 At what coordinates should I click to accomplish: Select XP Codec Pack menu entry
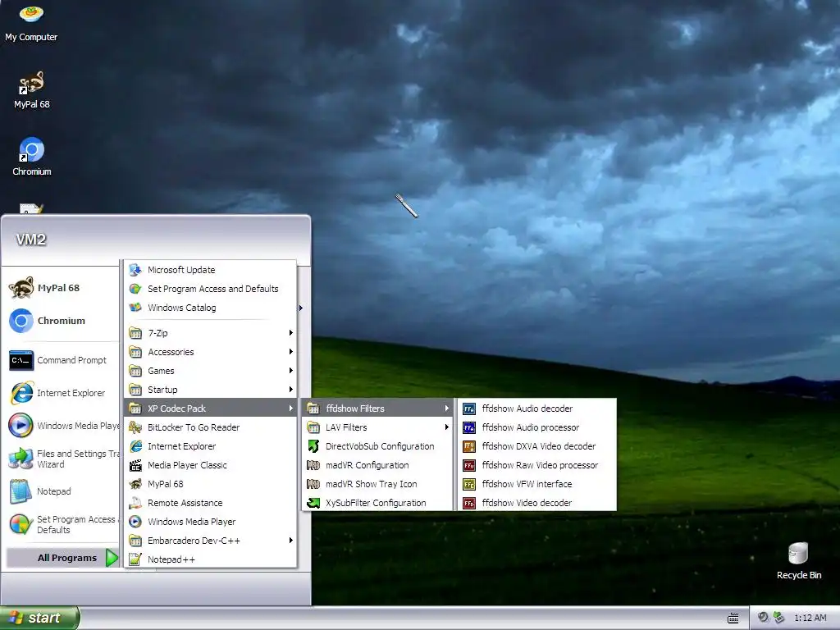click(211, 409)
